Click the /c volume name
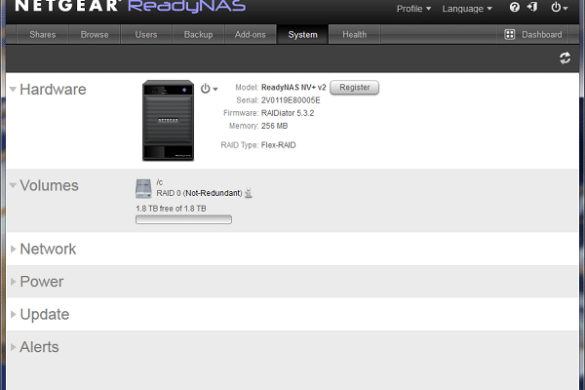The height and width of the screenshot is (390, 585). 160,182
